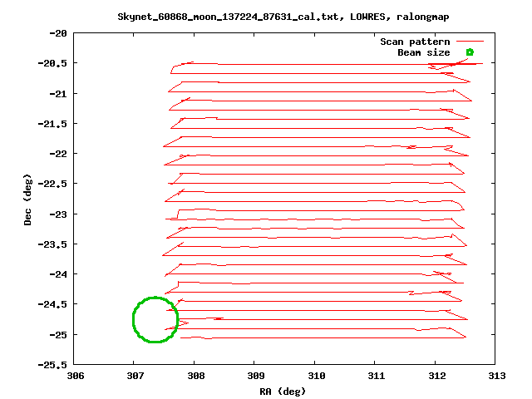Click the green beam size legend marker

pos(470,52)
